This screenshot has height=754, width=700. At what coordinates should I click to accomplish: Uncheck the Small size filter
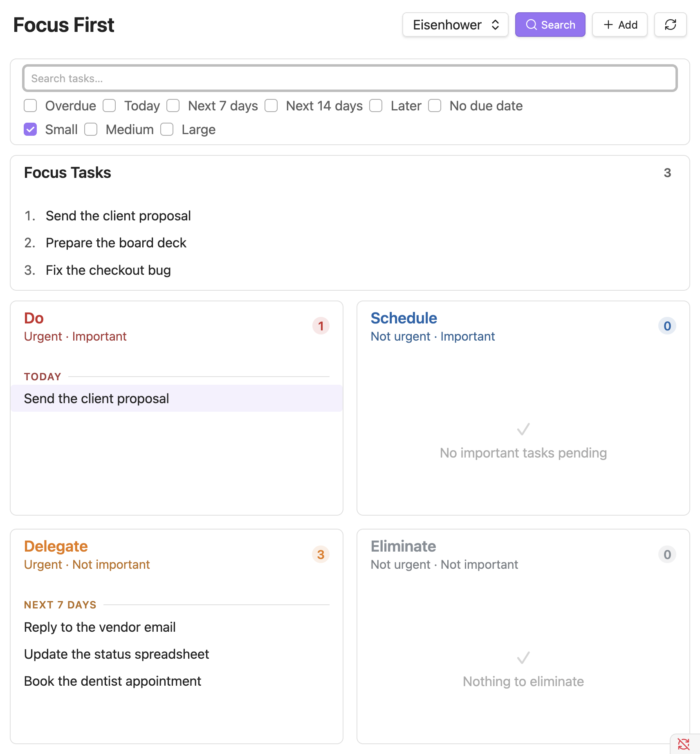coord(30,129)
